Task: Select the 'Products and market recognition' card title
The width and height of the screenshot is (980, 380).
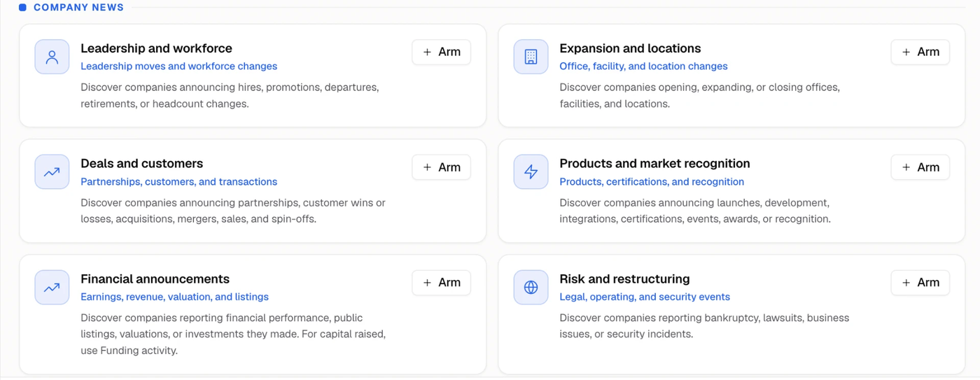Action: point(654,164)
